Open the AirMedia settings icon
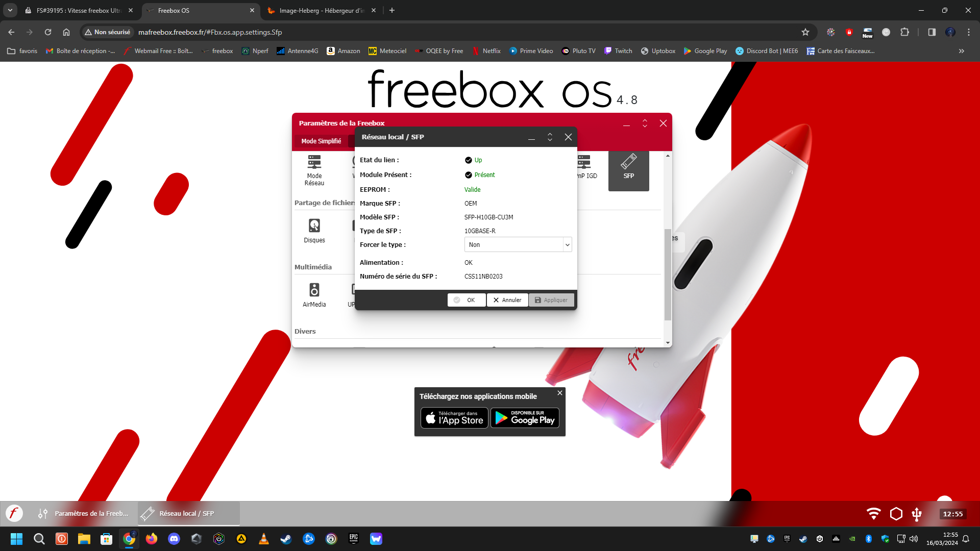Viewport: 980px width, 551px height. [x=314, y=295]
